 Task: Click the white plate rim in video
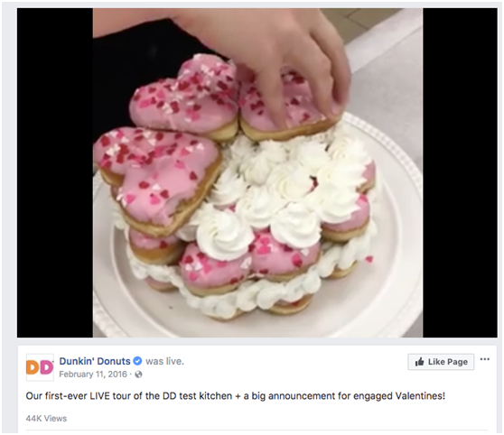click(x=405, y=225)
